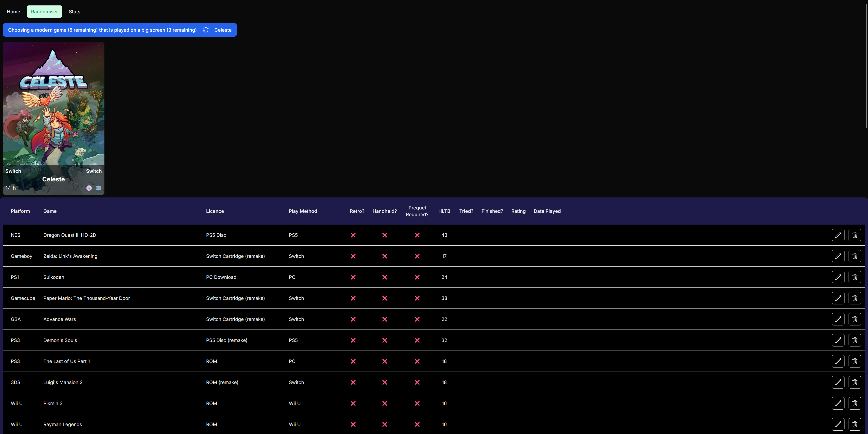Edit the Zelda: Link's Awakening row
The image size is (868, 434).
tap(838, 256)
